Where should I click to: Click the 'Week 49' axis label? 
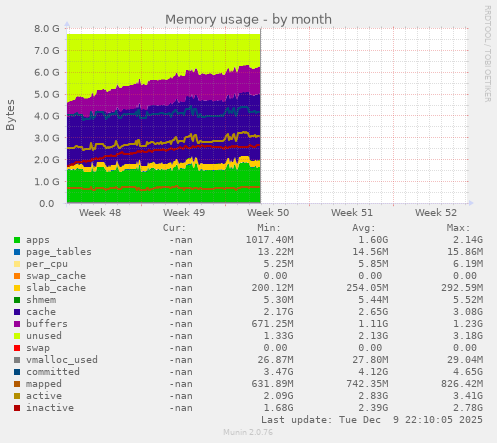184,213
